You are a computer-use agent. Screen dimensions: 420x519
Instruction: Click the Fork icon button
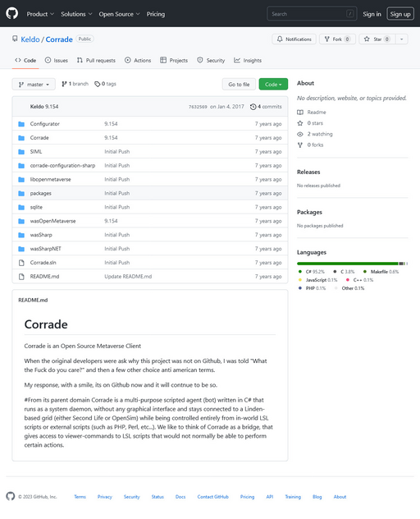[x=327, y=39]
